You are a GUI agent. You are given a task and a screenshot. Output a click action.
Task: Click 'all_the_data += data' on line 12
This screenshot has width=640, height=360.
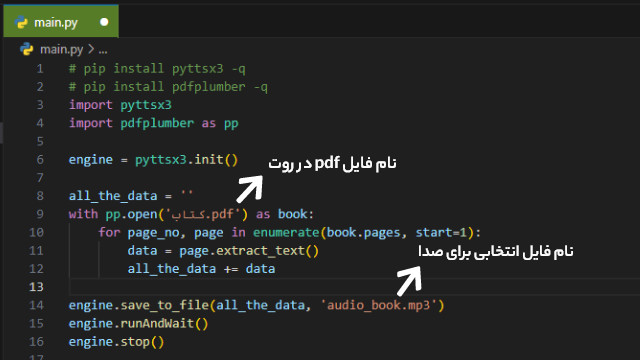click(x=201, y=269)
